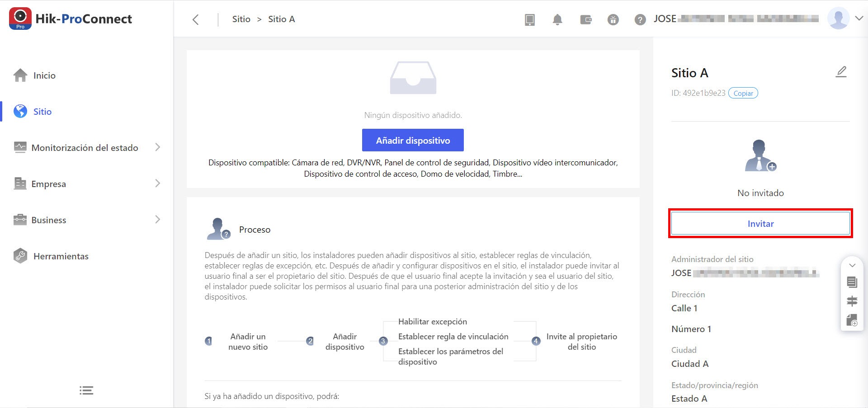Click the back arrow beside the Sitio breadcrumb
Image resolution: width=868 pixels, height=408 pixels.
pos(195,19)
